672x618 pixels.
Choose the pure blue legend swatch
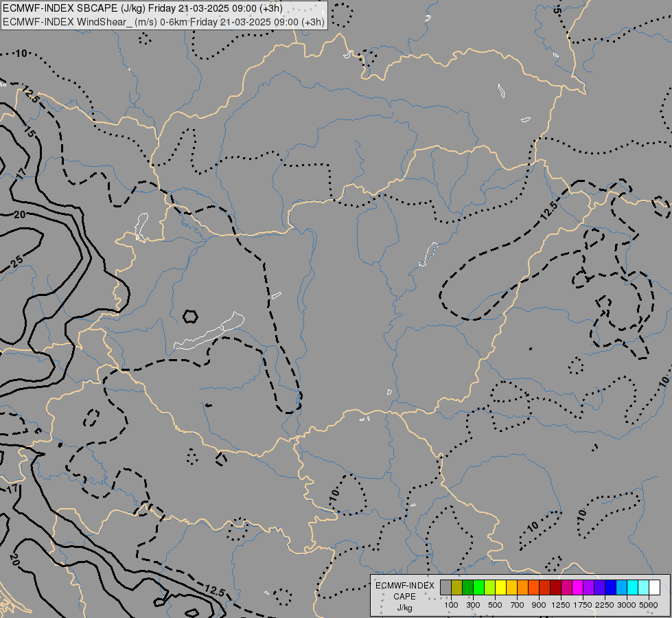click(x=611, y=588)
